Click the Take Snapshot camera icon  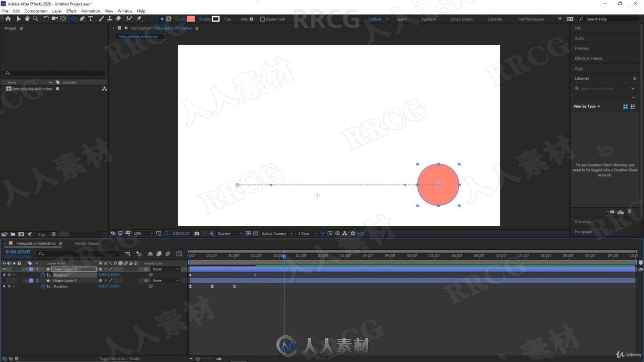(197, 233)
